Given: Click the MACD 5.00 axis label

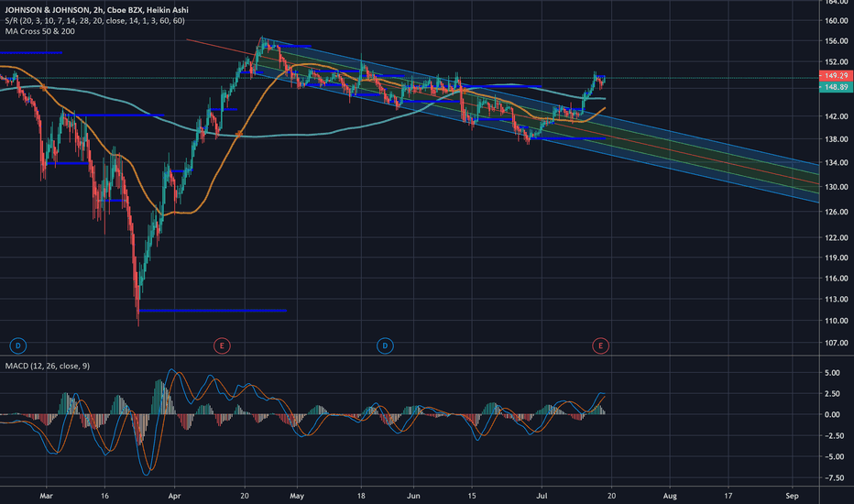Looking at the screenshot, I should 832,373.
